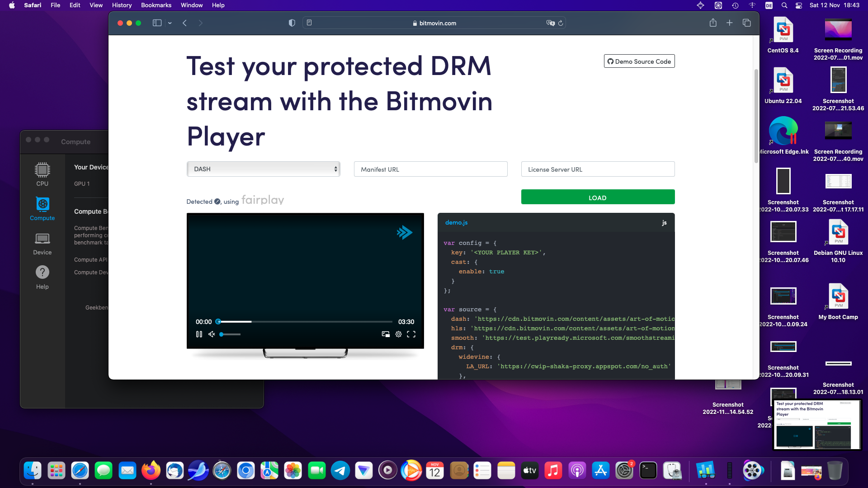Enable picture-in-picture mode in the player
Screen dimensions: 868x488
pos(386,334)
